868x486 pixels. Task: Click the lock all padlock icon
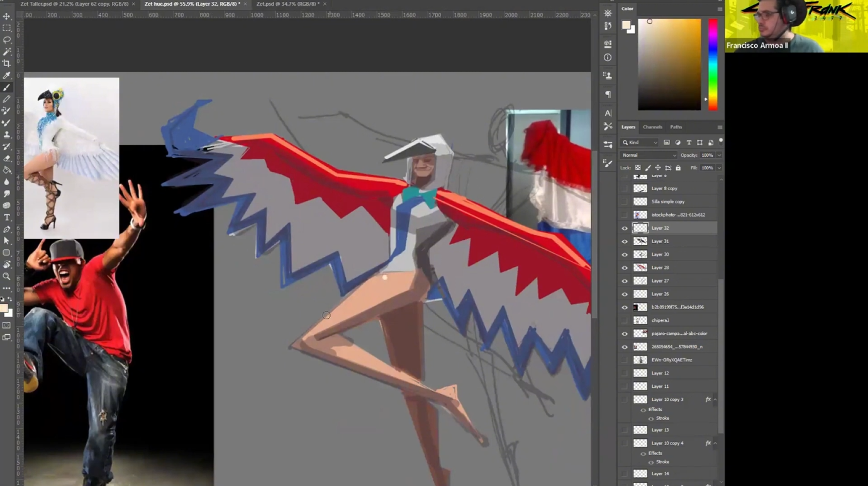[678, 168]
